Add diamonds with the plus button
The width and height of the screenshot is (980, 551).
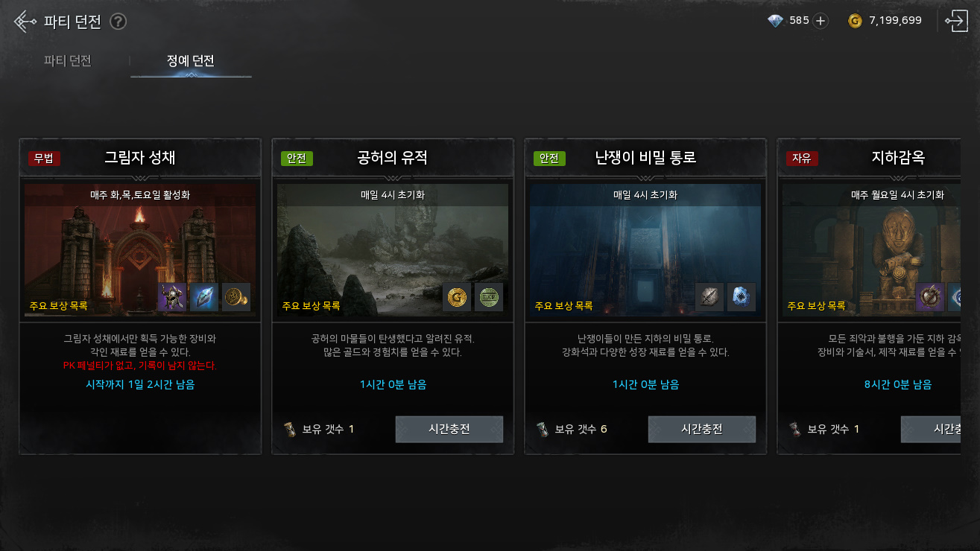(x=821, y=21)
